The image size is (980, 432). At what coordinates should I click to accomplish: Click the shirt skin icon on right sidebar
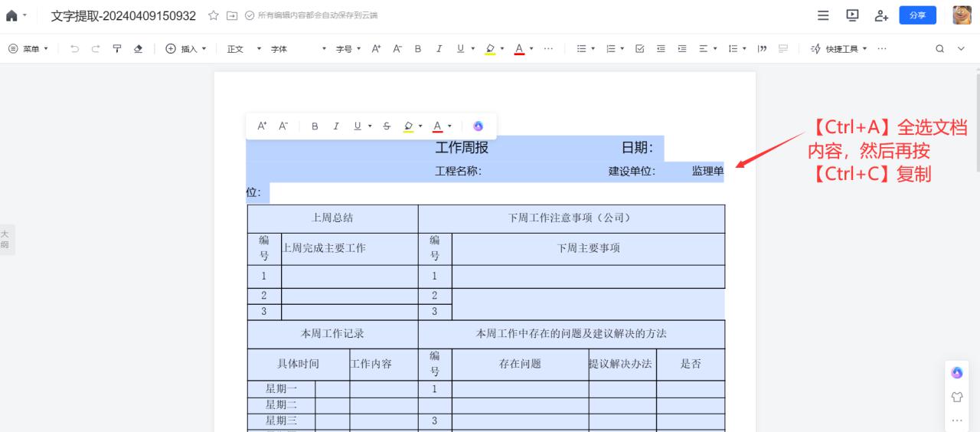[x=957, y=397]
